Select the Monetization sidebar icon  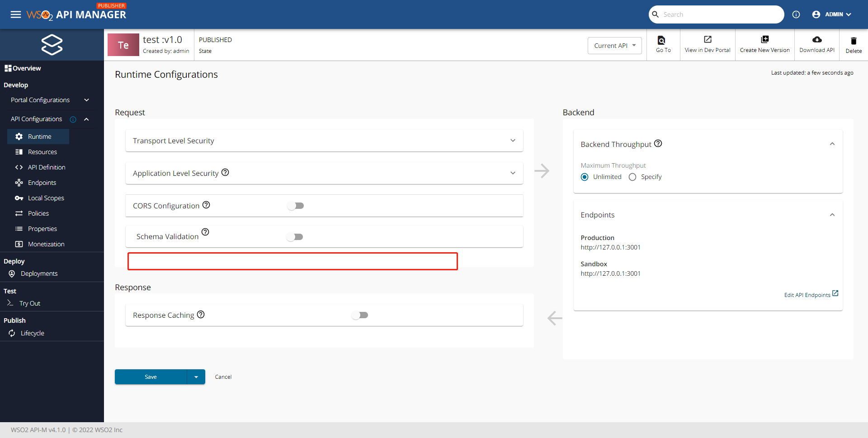(x=19, y=244)
